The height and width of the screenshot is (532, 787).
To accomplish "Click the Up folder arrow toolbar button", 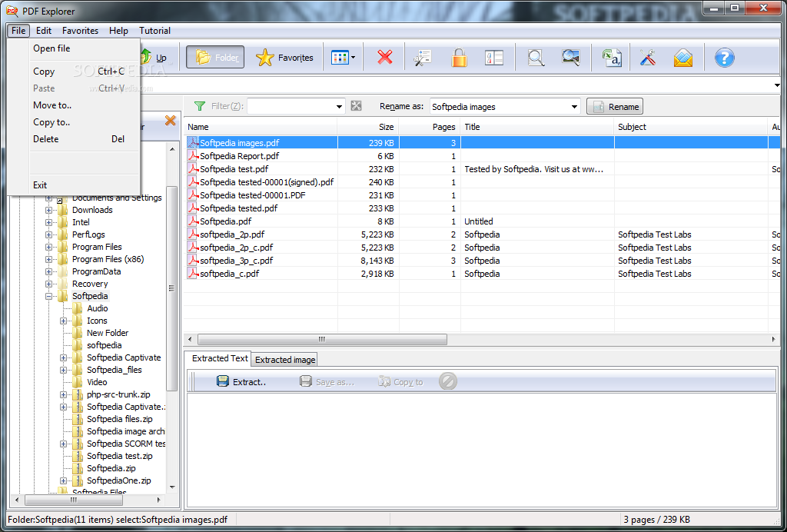I will point(154,57).
